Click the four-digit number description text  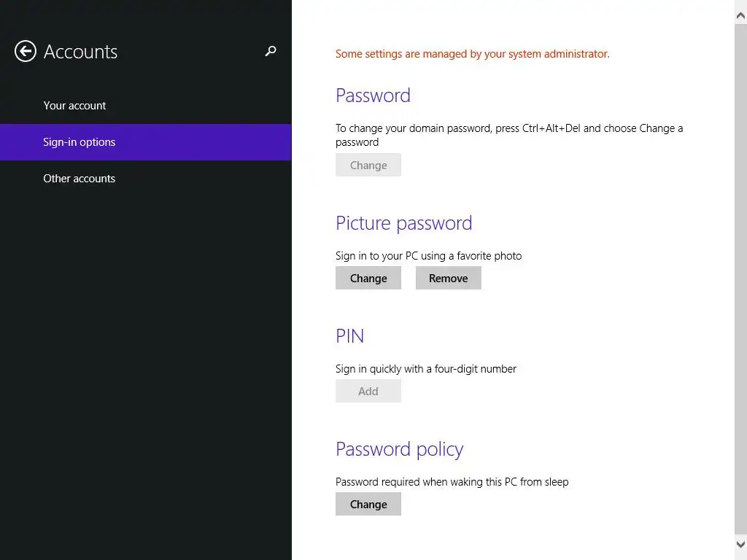coord(426,369)
